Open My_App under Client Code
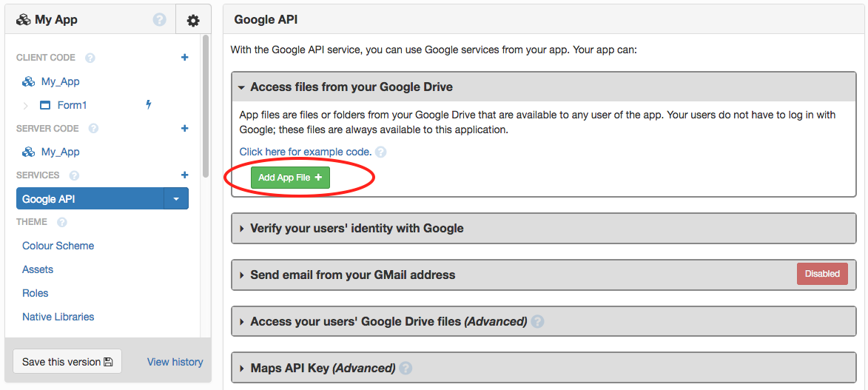868x390 pixels. pos(61,81)
